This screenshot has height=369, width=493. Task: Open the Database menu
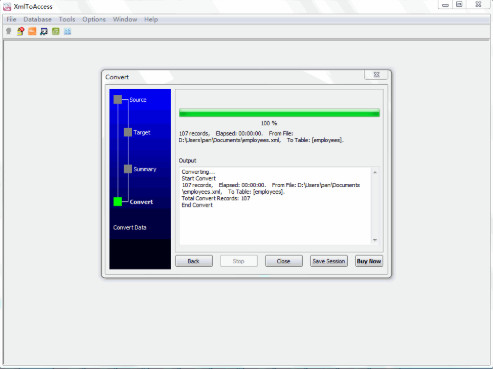[37, 19]
